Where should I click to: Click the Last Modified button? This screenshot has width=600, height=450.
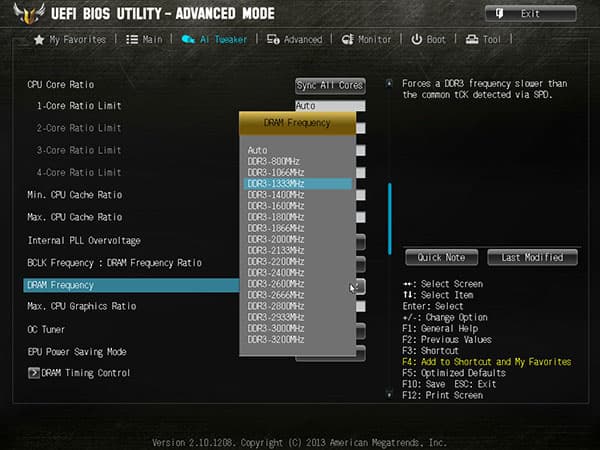(532, 258)
